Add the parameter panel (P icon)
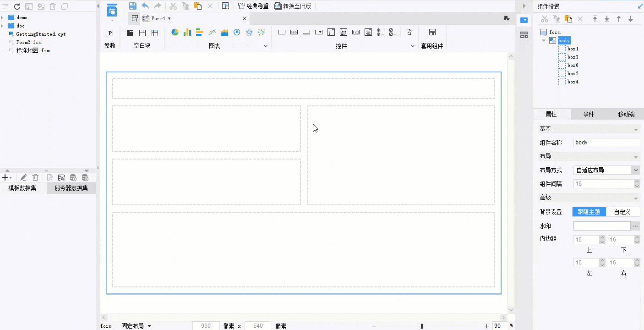644x330 pixels. click(x=110, y=33)
